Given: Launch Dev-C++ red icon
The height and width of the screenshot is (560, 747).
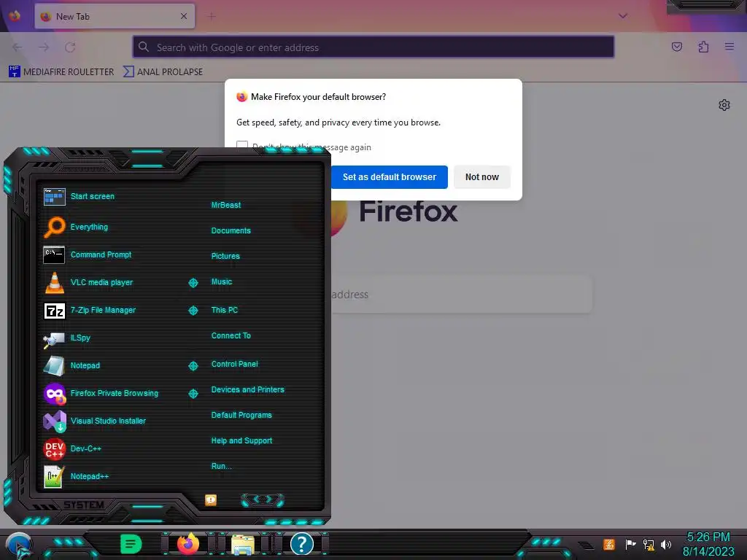Looking at the screenshot, I should (54, 448).
